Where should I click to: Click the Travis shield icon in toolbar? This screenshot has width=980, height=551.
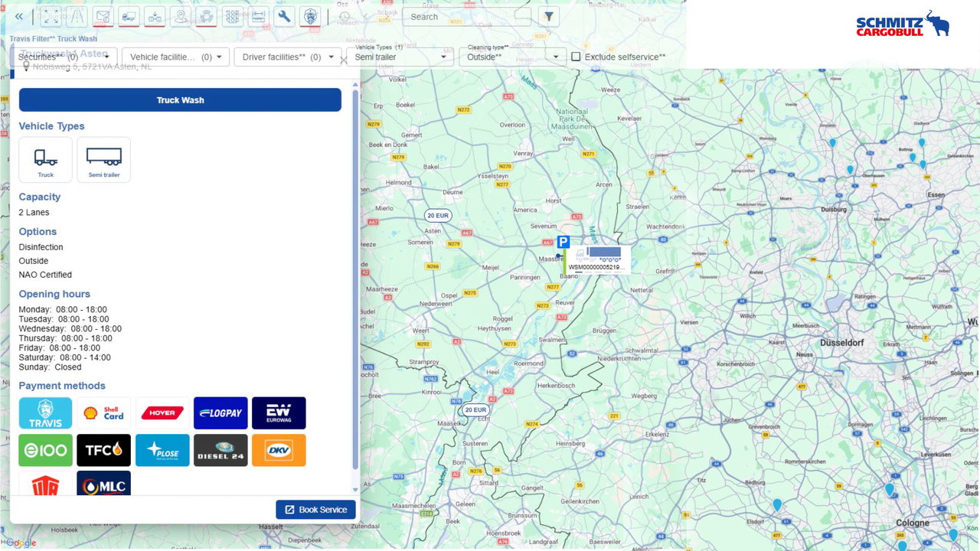pos(309,16)
